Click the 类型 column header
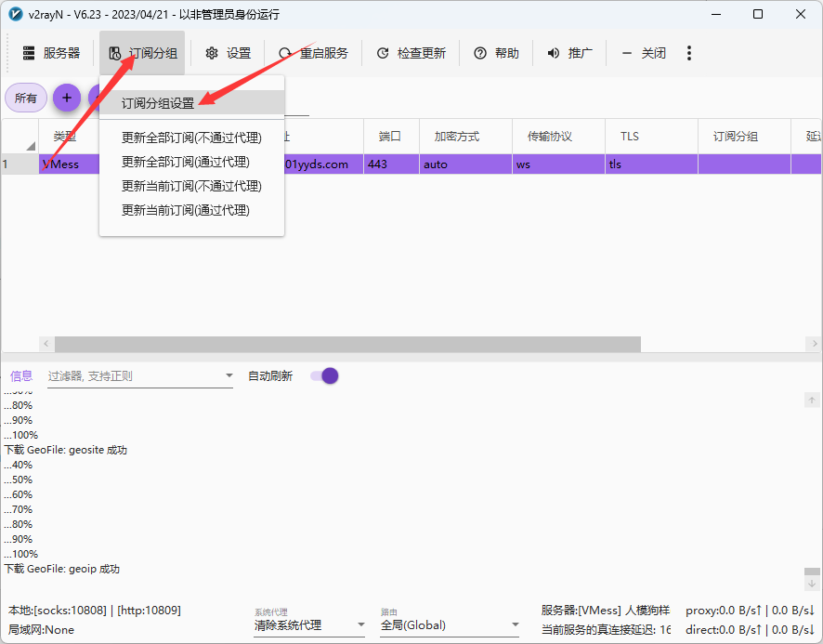This screenshot has height=644, width=823. coord(68,137)
